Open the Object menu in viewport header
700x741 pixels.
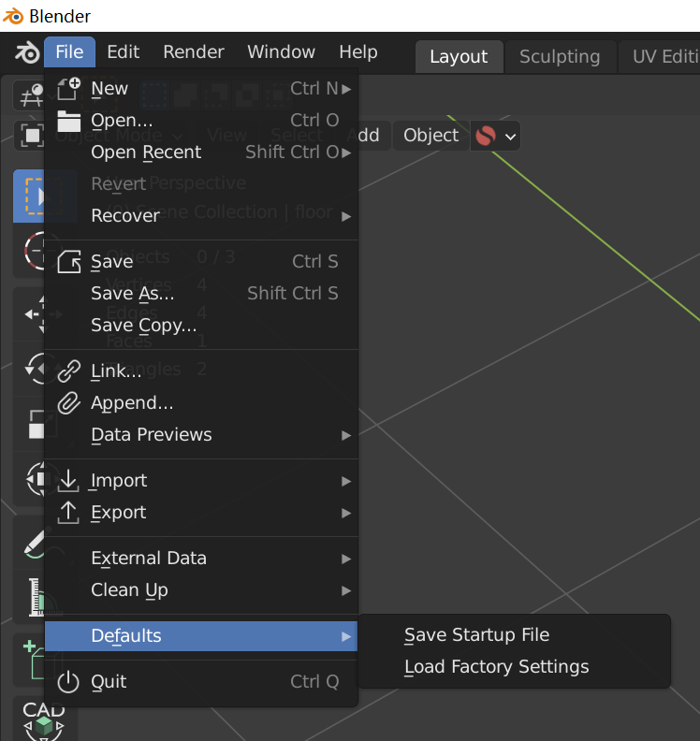click(x=430, y=136)
